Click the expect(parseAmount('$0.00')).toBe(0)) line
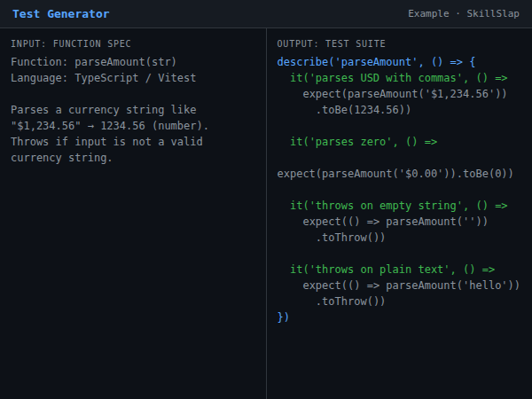Image resolution: width=532 pixels, height=399 pixels. pos(395,174)
